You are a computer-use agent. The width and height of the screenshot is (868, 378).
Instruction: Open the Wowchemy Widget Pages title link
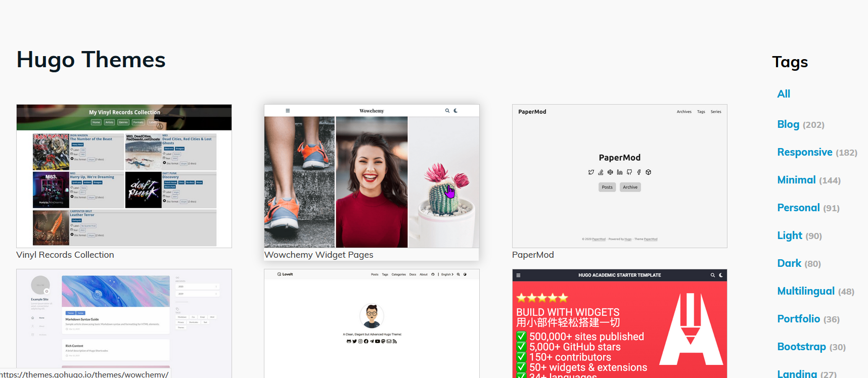coord(318,255)
